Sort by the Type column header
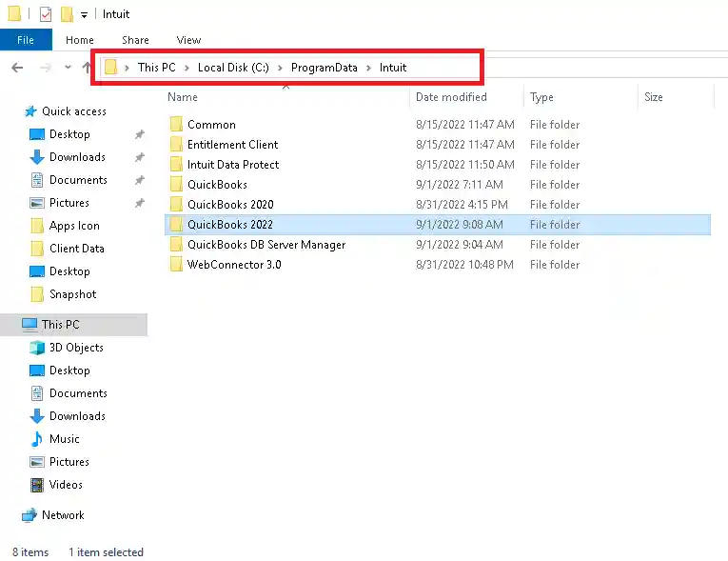 [541, 97]
